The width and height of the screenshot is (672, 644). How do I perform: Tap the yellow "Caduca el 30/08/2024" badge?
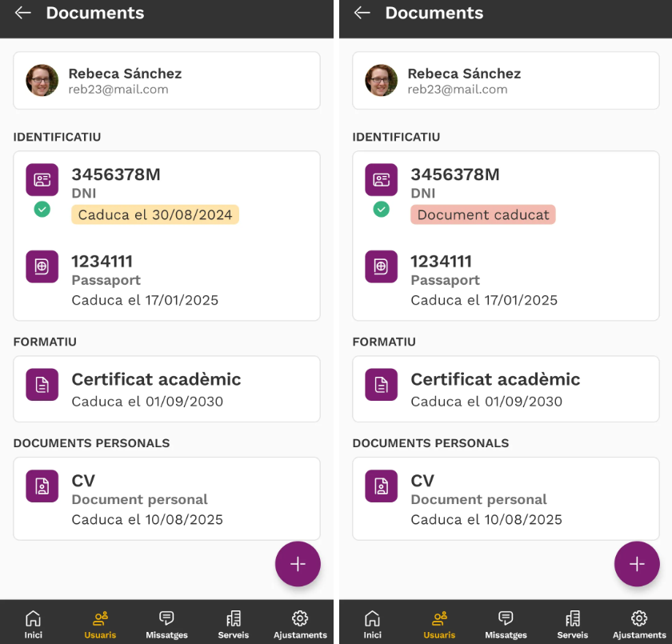pyautogui.click(x=154, y=214)
